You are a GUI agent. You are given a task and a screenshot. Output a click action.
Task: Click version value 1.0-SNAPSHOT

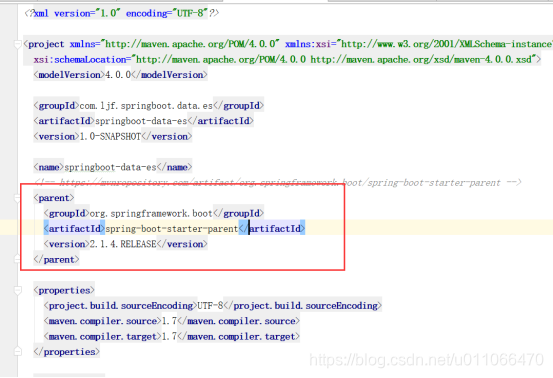point(110,136)
